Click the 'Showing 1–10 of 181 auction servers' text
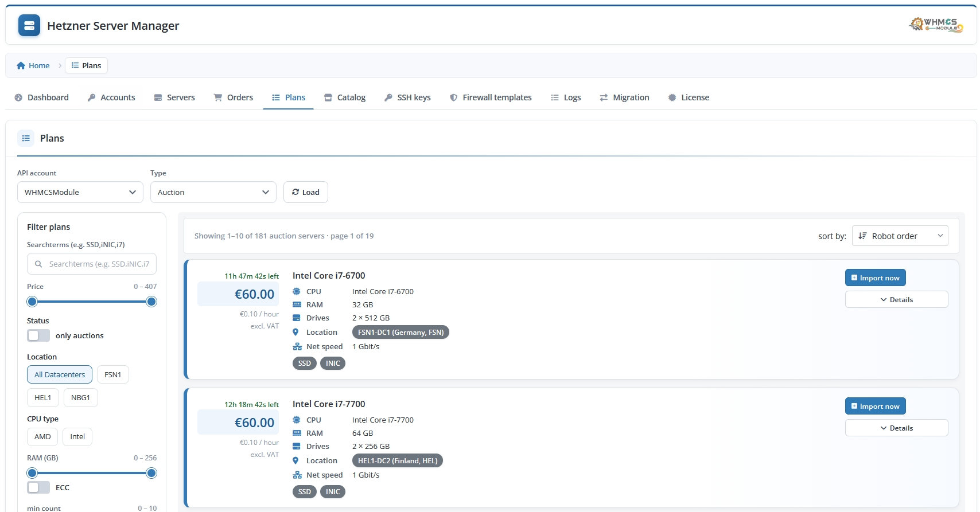This screenshot has height=512, width=980. (259, 236)
